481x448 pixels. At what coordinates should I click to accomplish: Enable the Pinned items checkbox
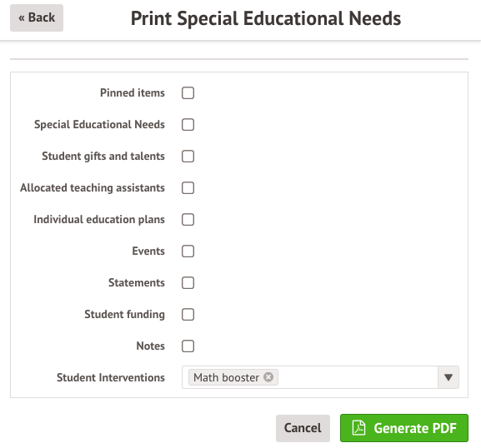(188, 93)
